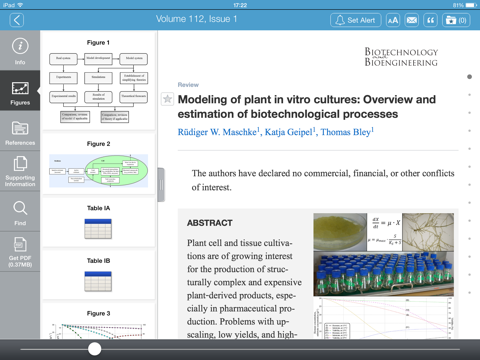Open author link Rüdiger W. Maschke

tap(218, 132)
